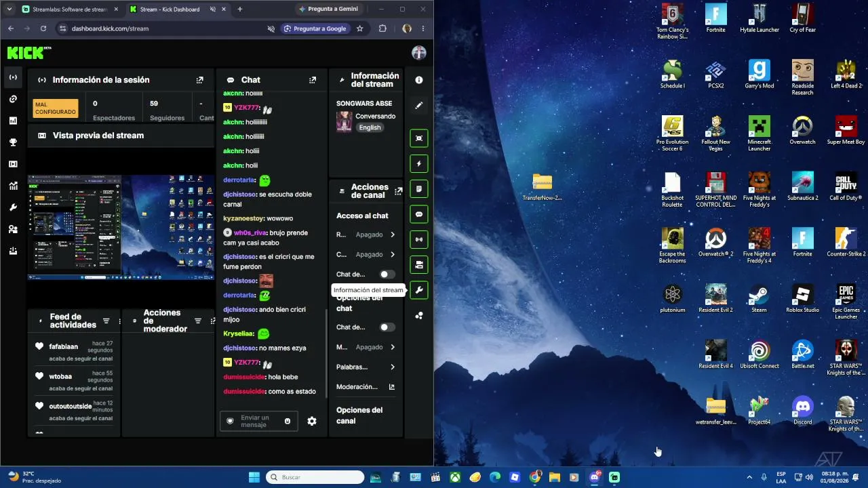Focus the Windows taskbar Buscar search box

(x=313, y=477)
